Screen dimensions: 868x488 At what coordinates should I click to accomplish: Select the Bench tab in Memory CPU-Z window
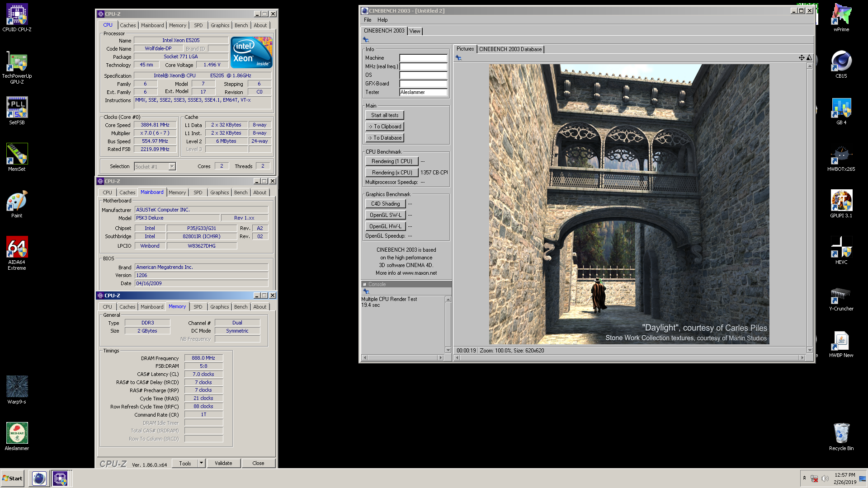click(241, 307)
